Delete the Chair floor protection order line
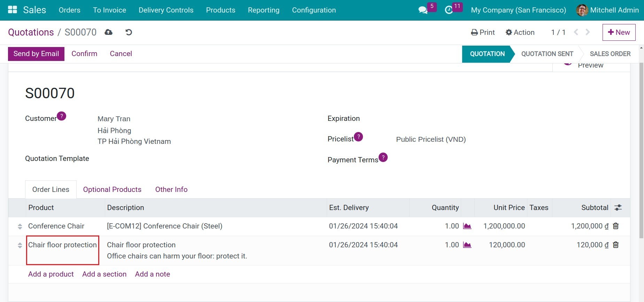Image resolution: width=644 pixels, height=302 pixels. click(x=616, y=245)
